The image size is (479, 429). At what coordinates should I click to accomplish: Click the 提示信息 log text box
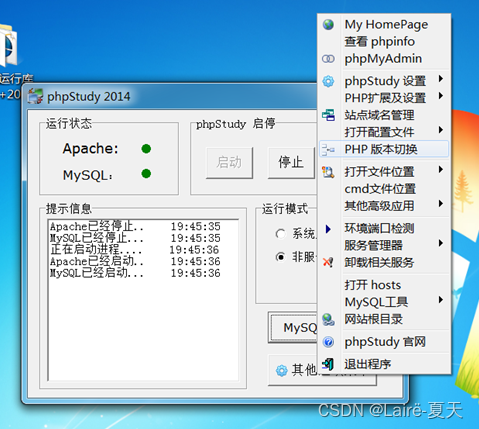143,300
